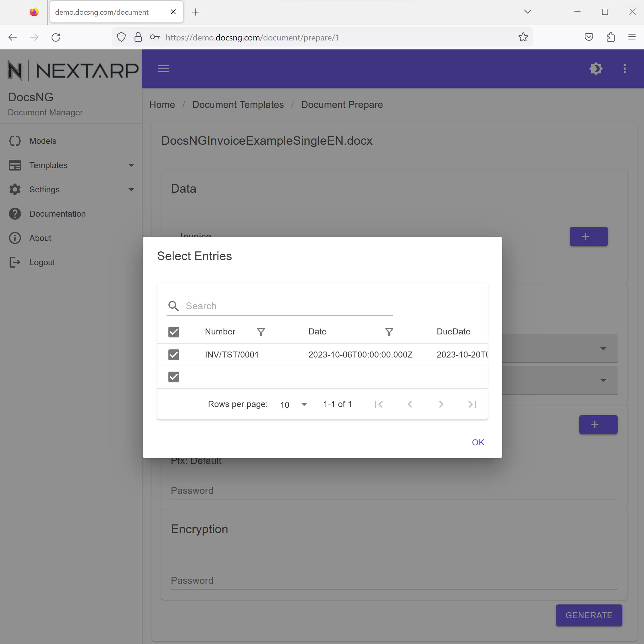Toggle the empty second row checkbox
Viewport: 644px width, 644px height.
coord(174,377)
